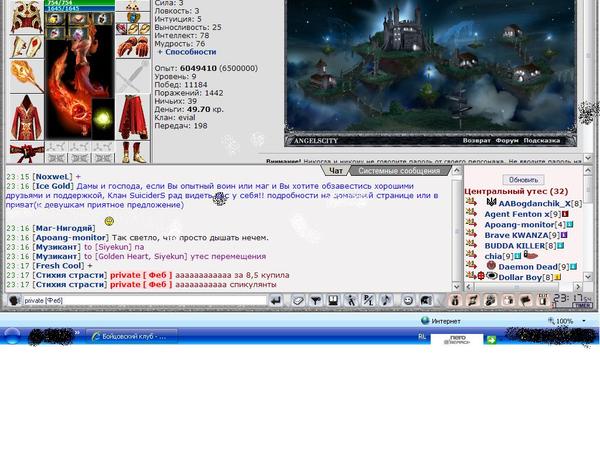The height and width of the screenshot is (450, 600).
Task: Click the green HP bar 754/754
Action: click(80, 2)
